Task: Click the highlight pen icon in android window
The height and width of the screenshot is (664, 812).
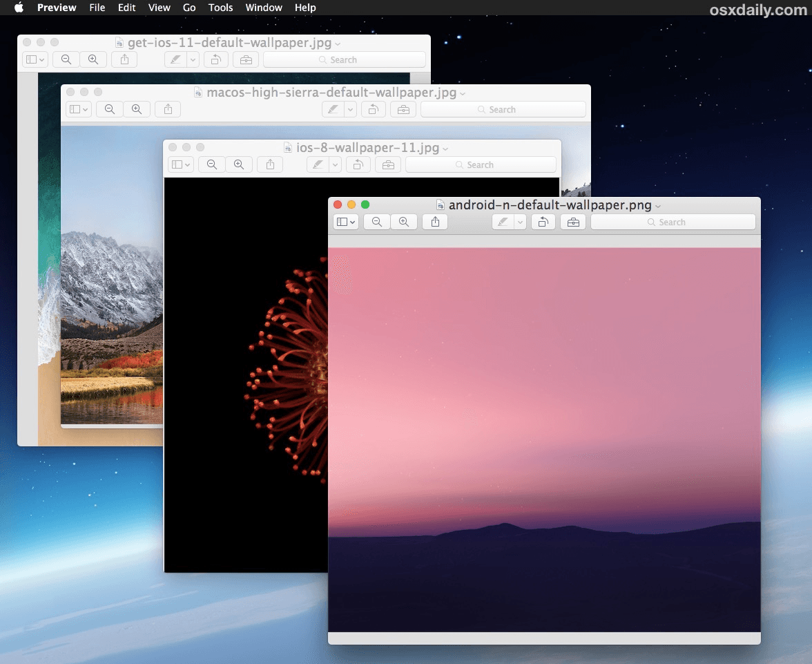Action: (x=503, y=222)
